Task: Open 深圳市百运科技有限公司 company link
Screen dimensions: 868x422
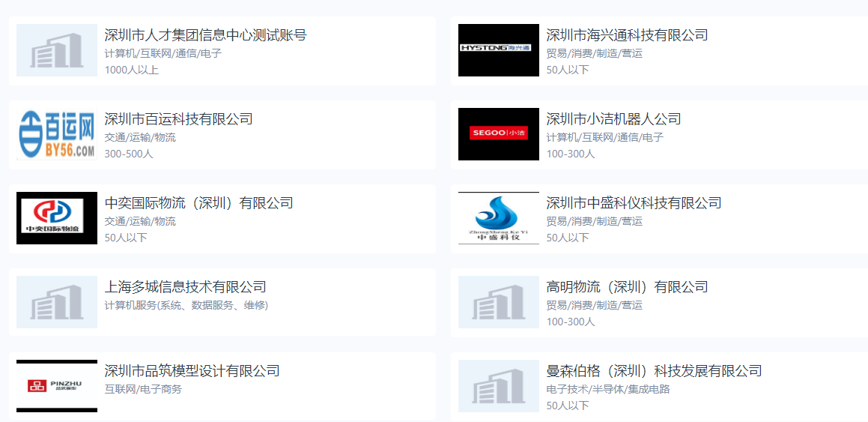Action: [179, 119]
